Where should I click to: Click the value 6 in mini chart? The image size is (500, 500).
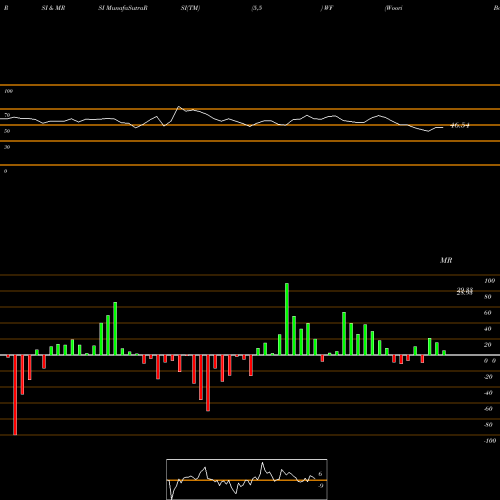coord(320,474)
